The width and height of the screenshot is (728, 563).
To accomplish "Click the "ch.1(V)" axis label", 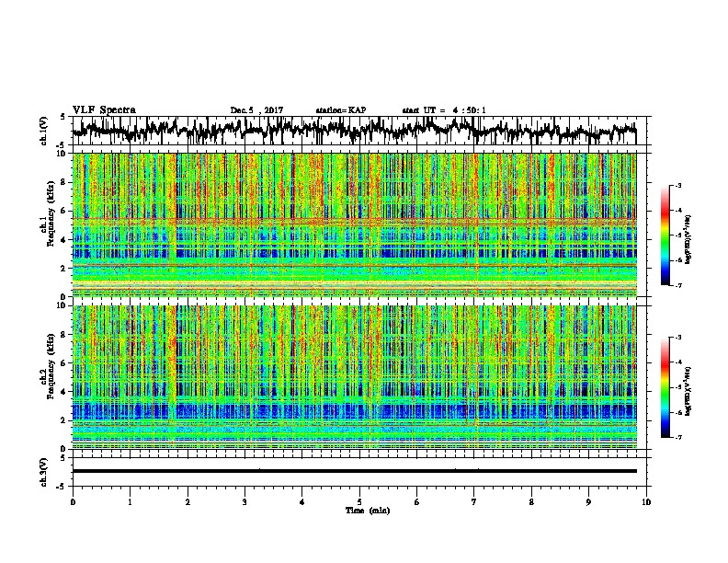I will [x=44, y=131].
